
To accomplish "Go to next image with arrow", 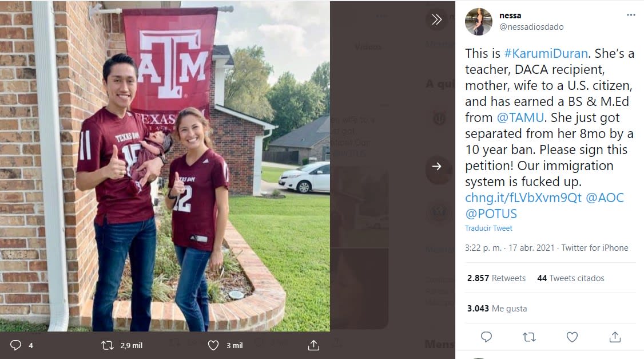I will pyautogui.click(x=436, y=166).
